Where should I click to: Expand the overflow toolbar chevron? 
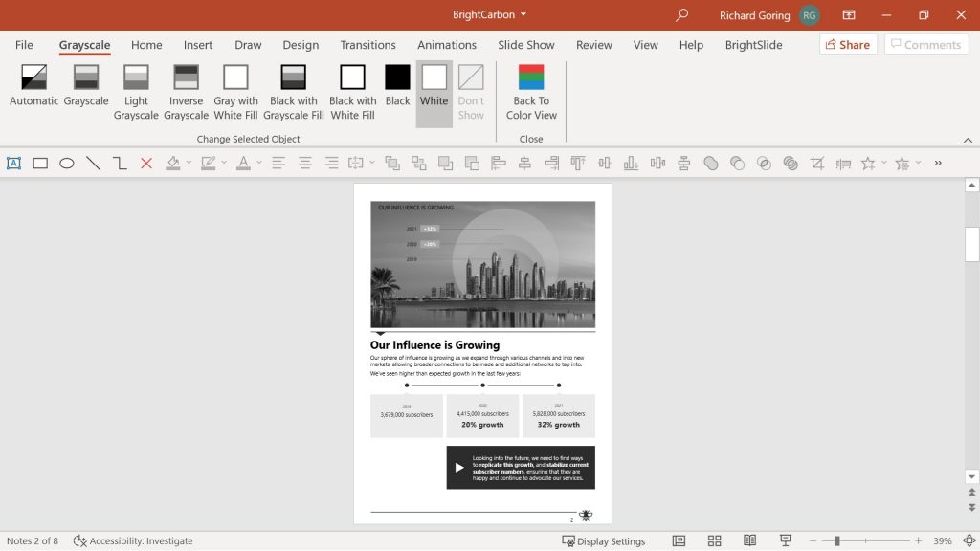(938, 163)
